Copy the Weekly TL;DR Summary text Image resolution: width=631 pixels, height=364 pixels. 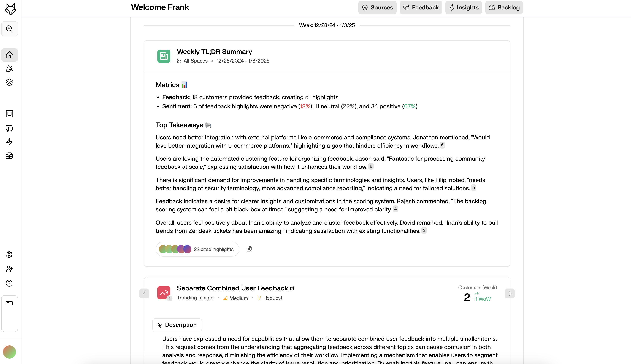pyautogui.click(x=249, y=249)
